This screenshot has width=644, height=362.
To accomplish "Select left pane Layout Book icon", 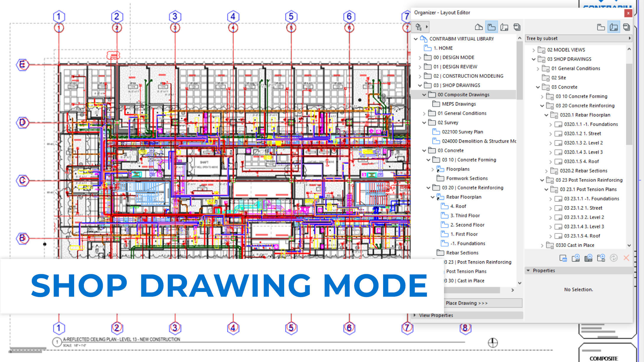I will tap(504, 27).
